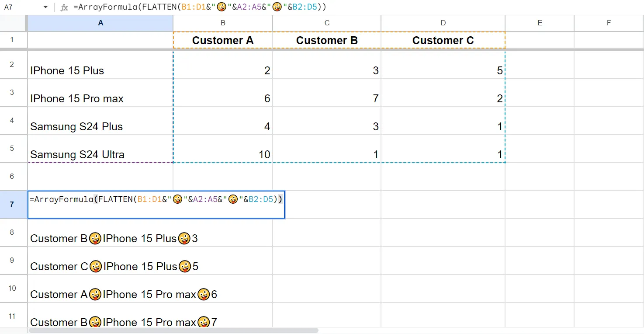Screen dimensions: 644x334
Task: Click empty cell A1
Action: pos(100,40)
